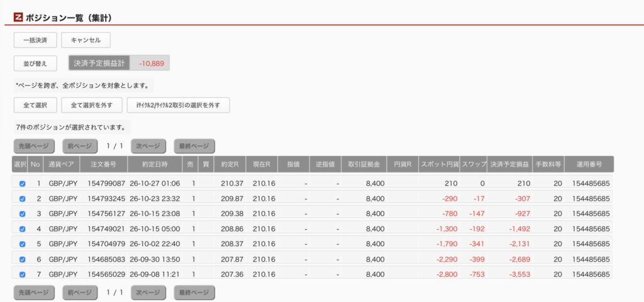Click the spot value -2,290
Viewport: 644px width, 302px height.
(x=447, y=260)
